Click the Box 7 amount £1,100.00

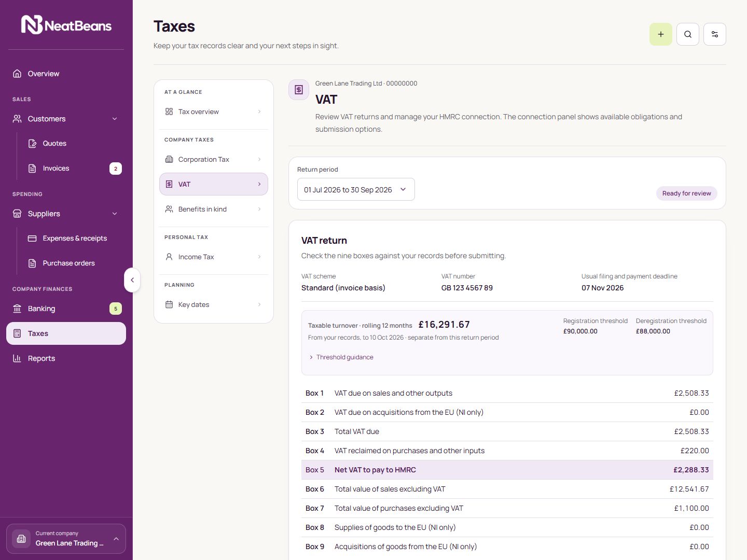point(691,508)
